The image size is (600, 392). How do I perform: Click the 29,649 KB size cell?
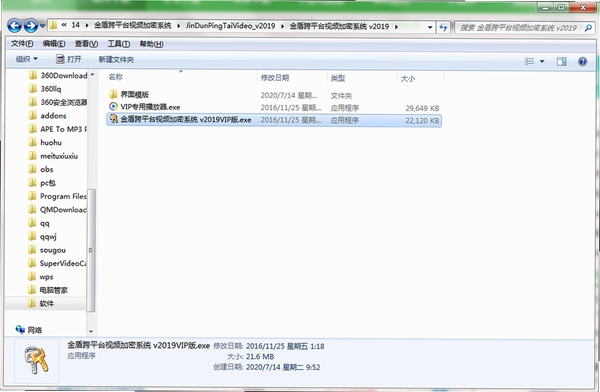(422, 108)
